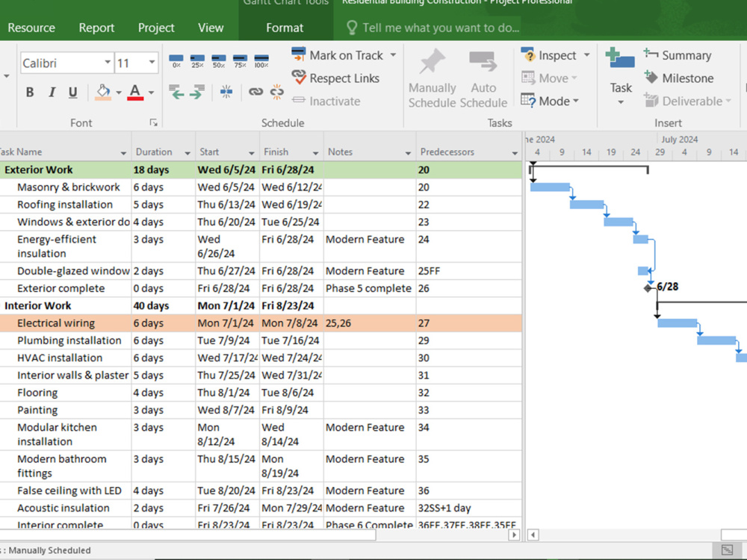This screenshot has width=747, height=560.
Task: Open the Start column filter arrow
Action: [x=252, y=153]
